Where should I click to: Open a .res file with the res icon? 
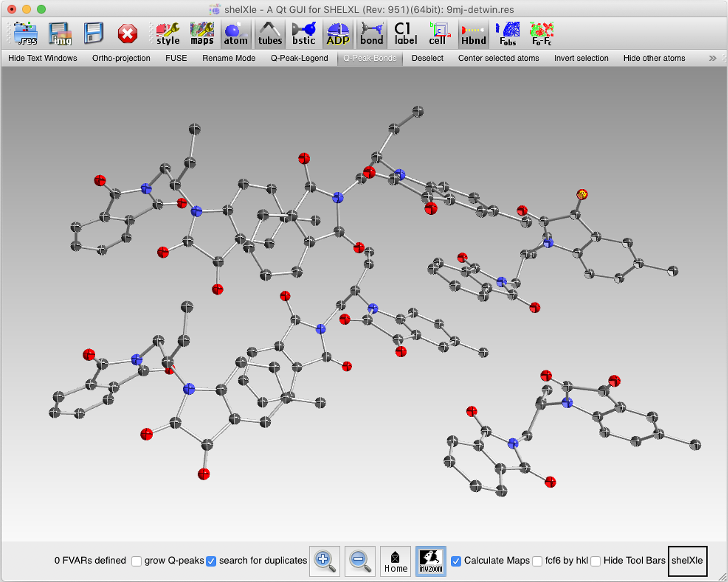point(26,33)
